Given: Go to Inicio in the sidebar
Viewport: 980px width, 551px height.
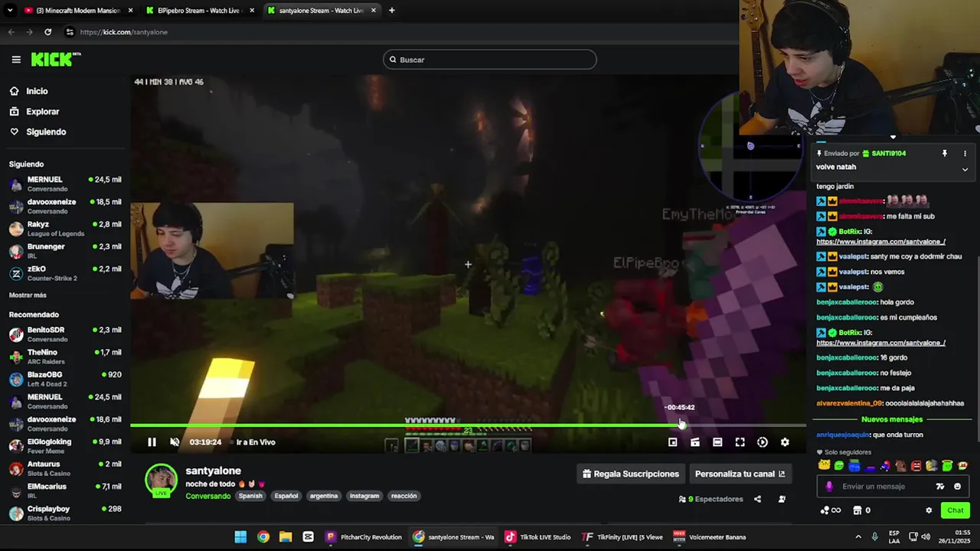Looking at the screenshot, I should pos(37,91).
